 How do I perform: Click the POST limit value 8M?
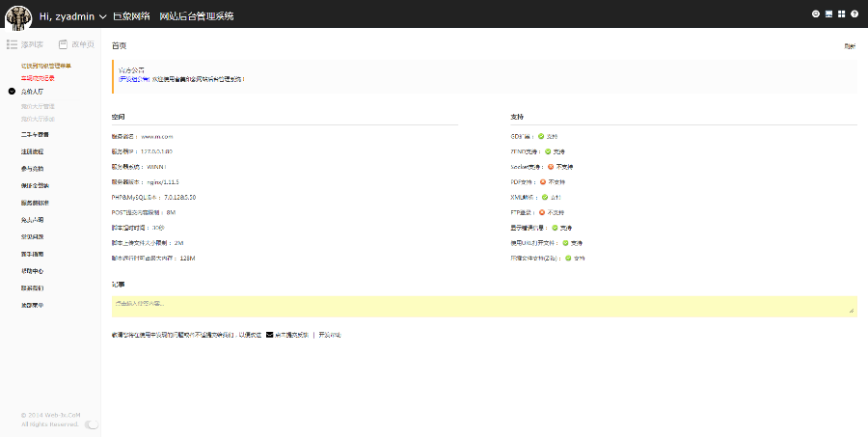(x=171, y=212)
